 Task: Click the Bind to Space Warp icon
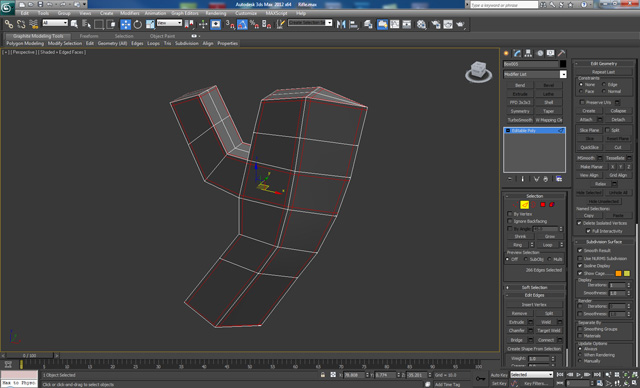tap(33, 24)
